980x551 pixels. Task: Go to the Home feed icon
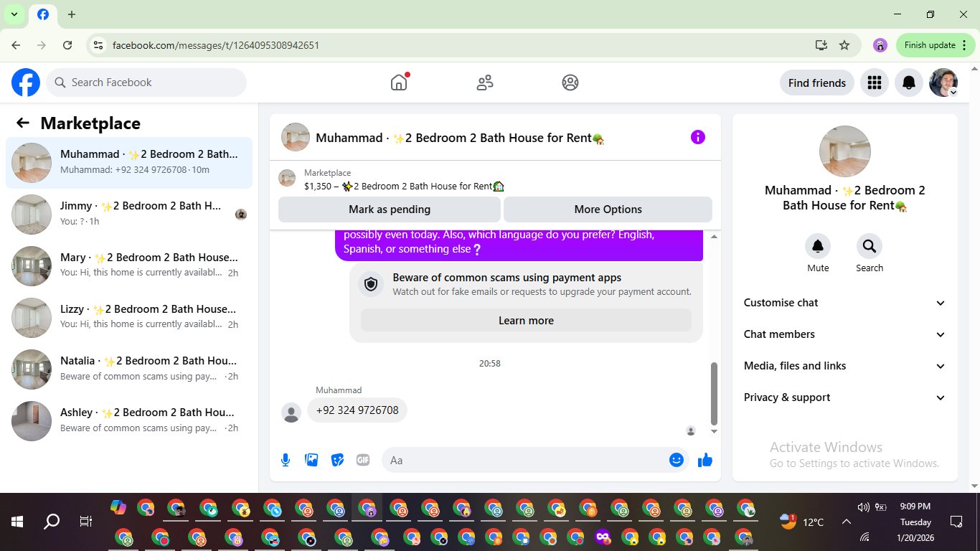(399, 83)
